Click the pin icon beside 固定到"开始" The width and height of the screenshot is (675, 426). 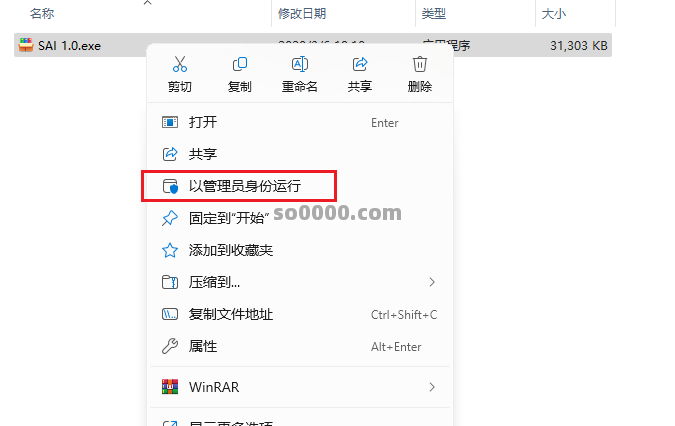pyautogui.click(x=170, y=218)
